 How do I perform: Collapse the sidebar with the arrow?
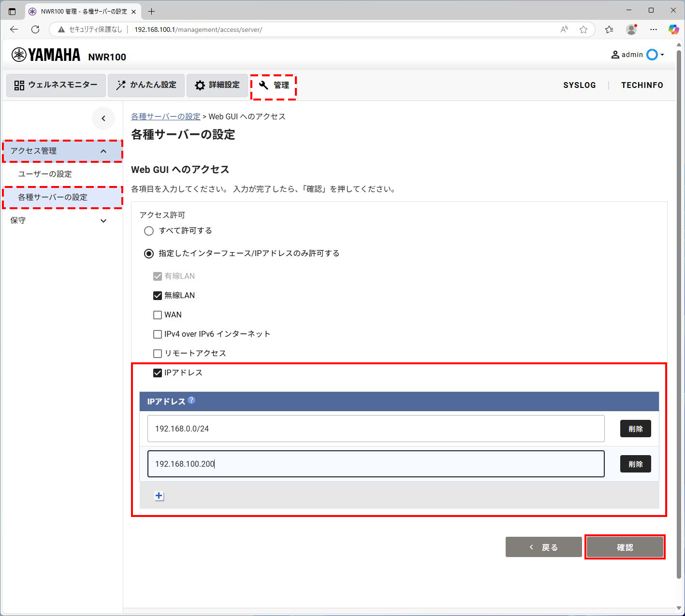(x=103, y=118)
